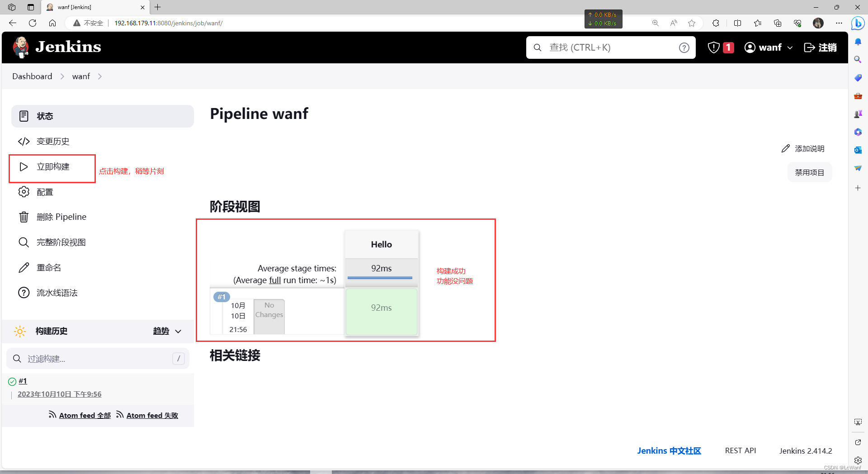This screenshot has height=474, width=868.
Task: Click the Hello stage header
Action: tap(382, 245)
